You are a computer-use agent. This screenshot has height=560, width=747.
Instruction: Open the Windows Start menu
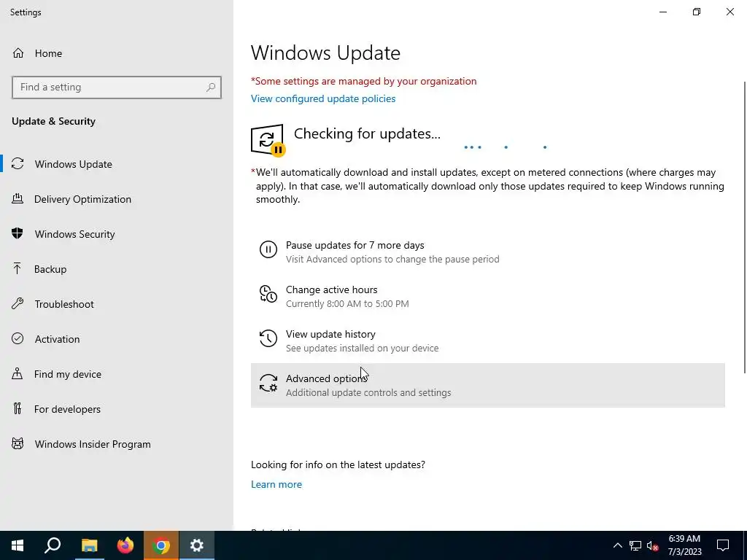18,545
